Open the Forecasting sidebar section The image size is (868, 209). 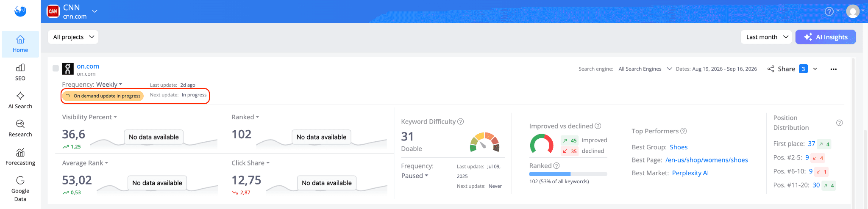[20, 157]
